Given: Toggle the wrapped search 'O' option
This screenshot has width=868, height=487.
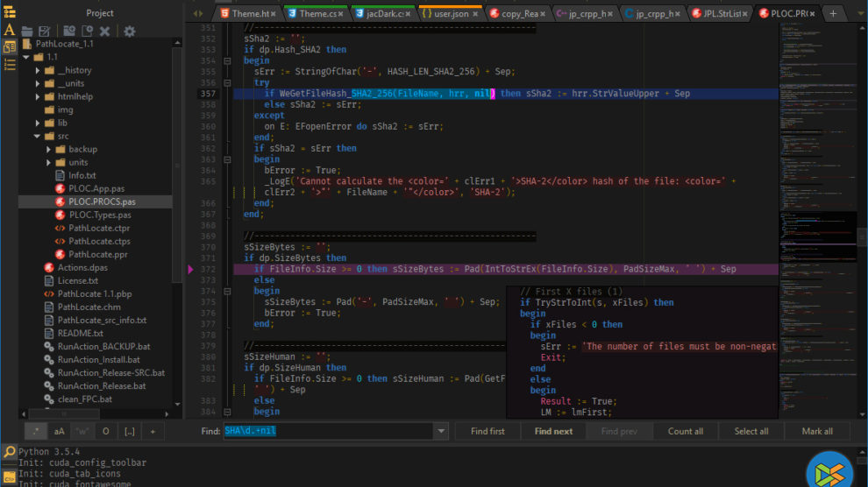Looking at the screenshot, I should (106, 431).
